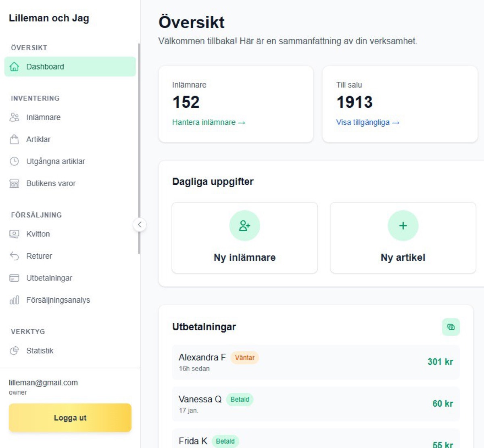
Task: Go to Returer page
Action: pos(70,256)
